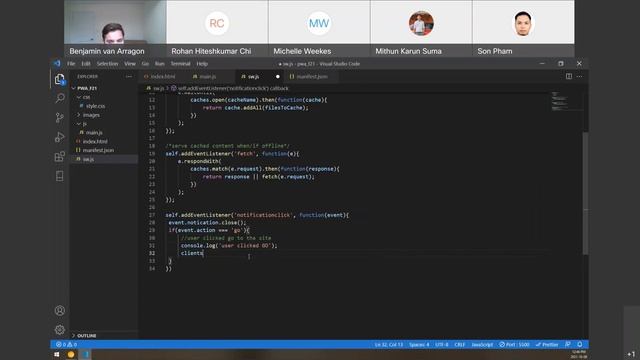Open Chrome from the taskbar

[71, 354]
